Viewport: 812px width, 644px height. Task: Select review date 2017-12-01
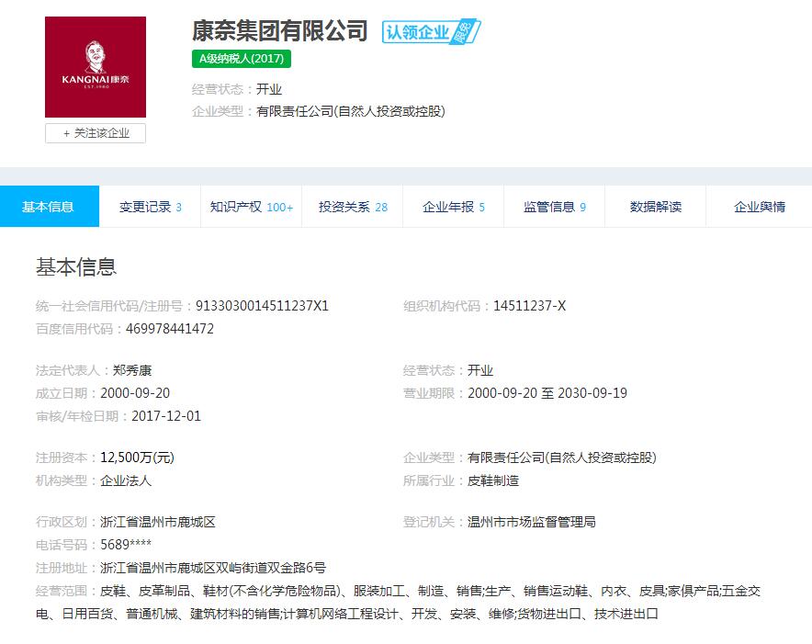[166, 416]
